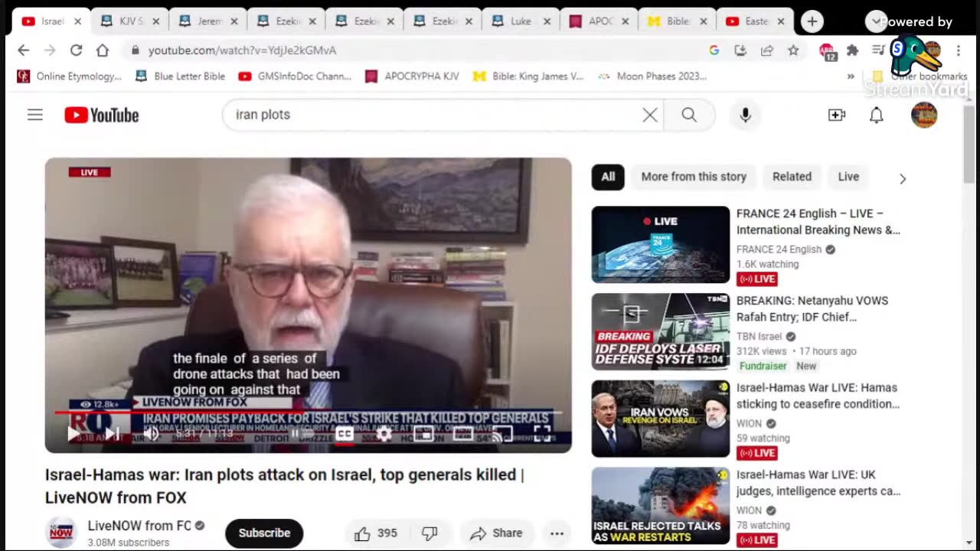980x551 pixels.
Task: Open GMSInfoDoc Channel bookmark
Action: (295, 77)
